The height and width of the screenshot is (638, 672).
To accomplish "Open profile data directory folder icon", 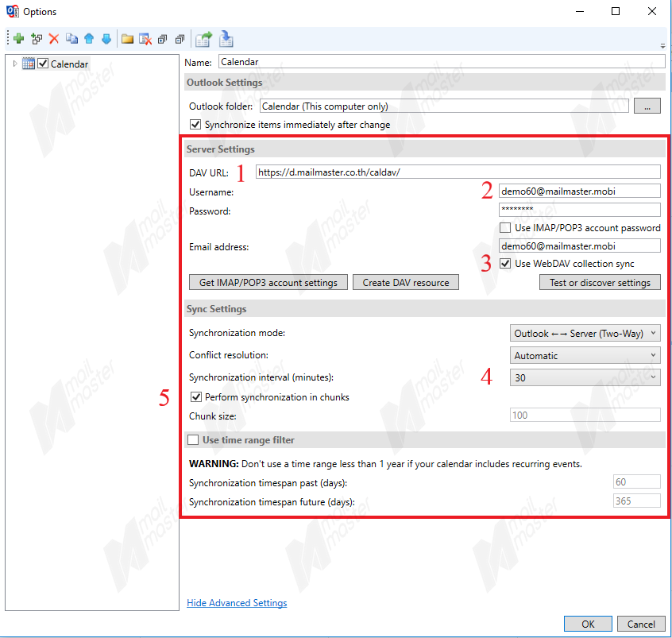I will [127, 39].
